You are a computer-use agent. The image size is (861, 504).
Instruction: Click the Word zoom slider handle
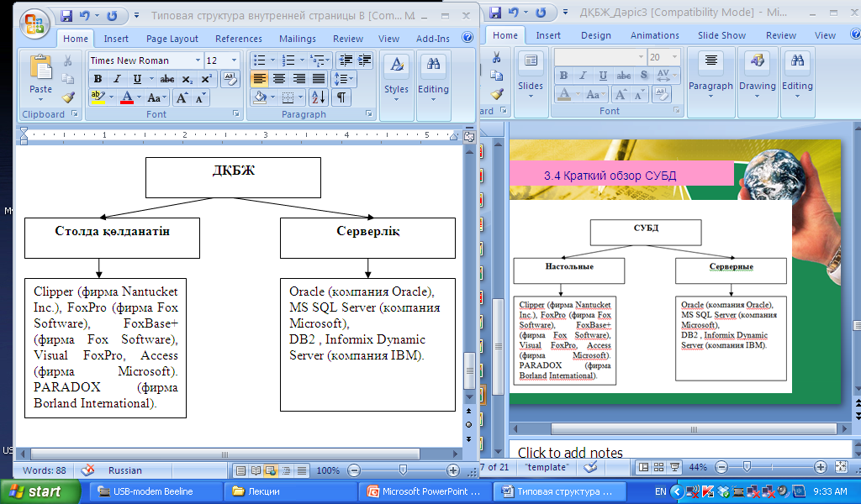click(403, 470)
